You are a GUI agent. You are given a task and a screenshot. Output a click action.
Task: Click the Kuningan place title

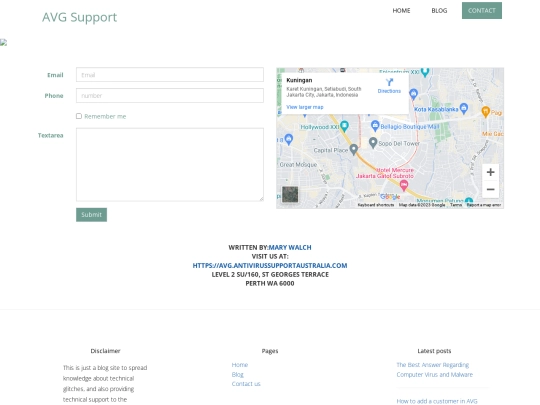[x=299, y=80]
